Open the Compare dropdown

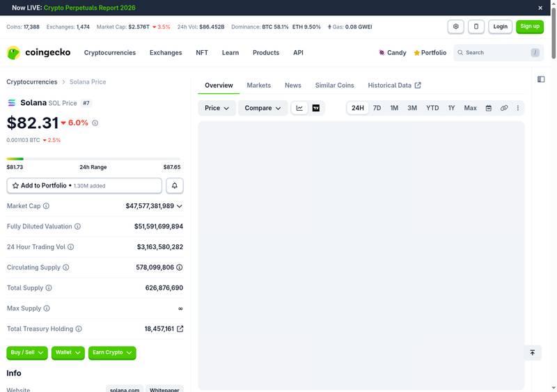(262, 108)
